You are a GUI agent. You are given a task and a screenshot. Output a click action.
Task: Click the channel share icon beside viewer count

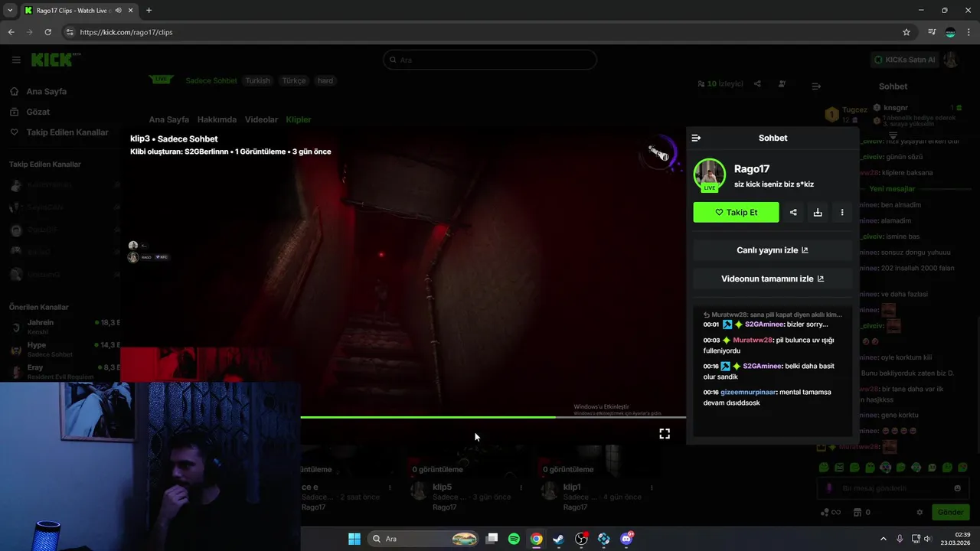click(x=757, y=83)
